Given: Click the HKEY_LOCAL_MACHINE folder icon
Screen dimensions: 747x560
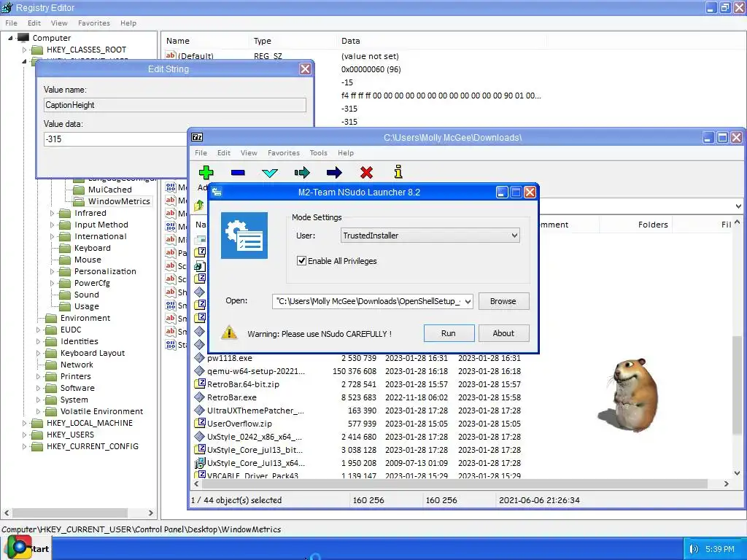Looking at the screenshot, I should point(37,423).
